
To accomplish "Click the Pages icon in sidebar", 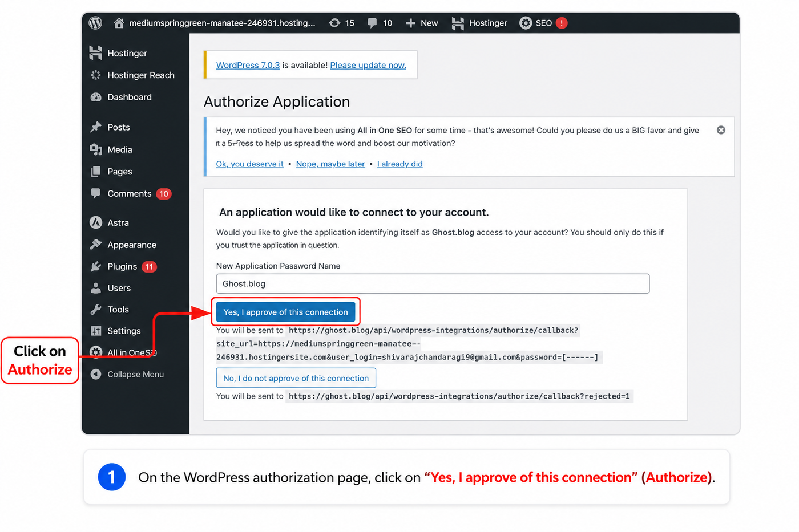I will pyautogui.click(x=96, y=172).
